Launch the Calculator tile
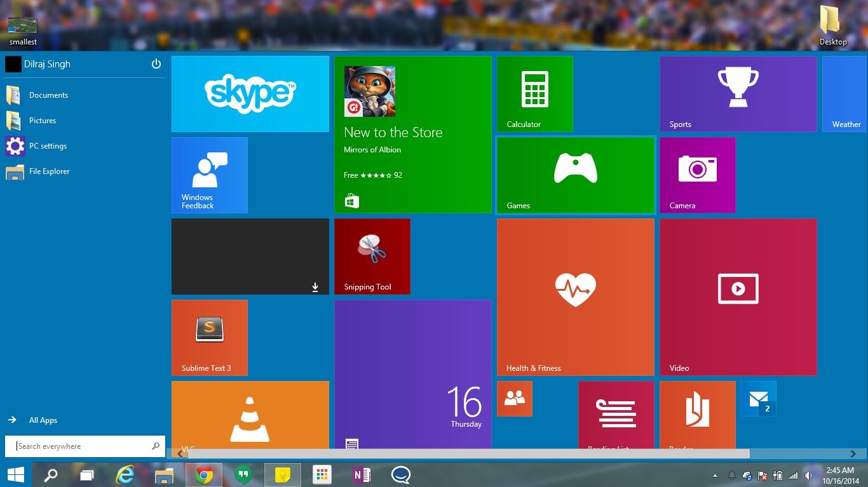Image resolution: width=868 pixels, height=487 pixels. [x=534, y=94]
